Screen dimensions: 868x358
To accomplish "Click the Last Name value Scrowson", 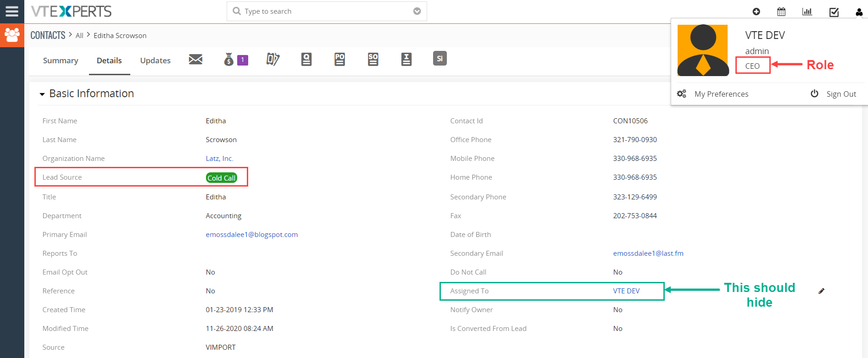I will point(221,140).
